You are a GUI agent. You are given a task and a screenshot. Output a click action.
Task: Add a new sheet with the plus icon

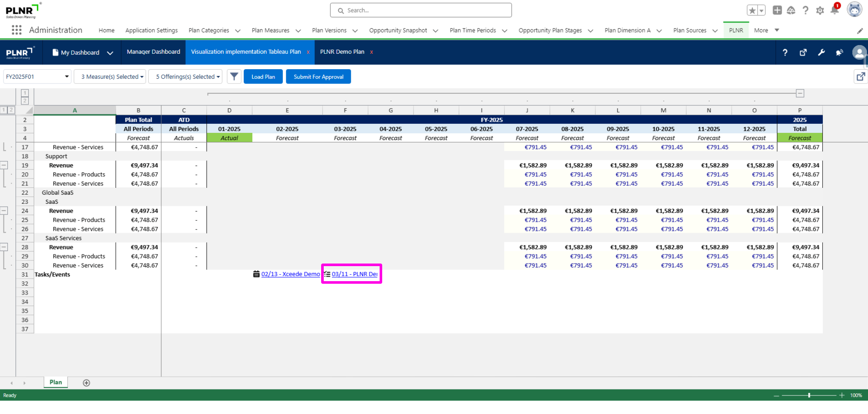pyautogui.click(x=86, y=383)
